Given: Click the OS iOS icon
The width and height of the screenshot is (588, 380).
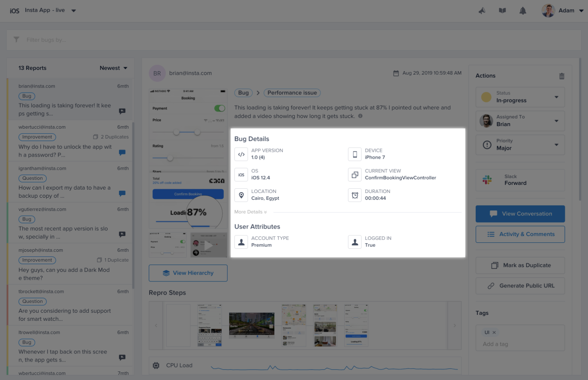Looking at the screenshot, I should [241, 175].
